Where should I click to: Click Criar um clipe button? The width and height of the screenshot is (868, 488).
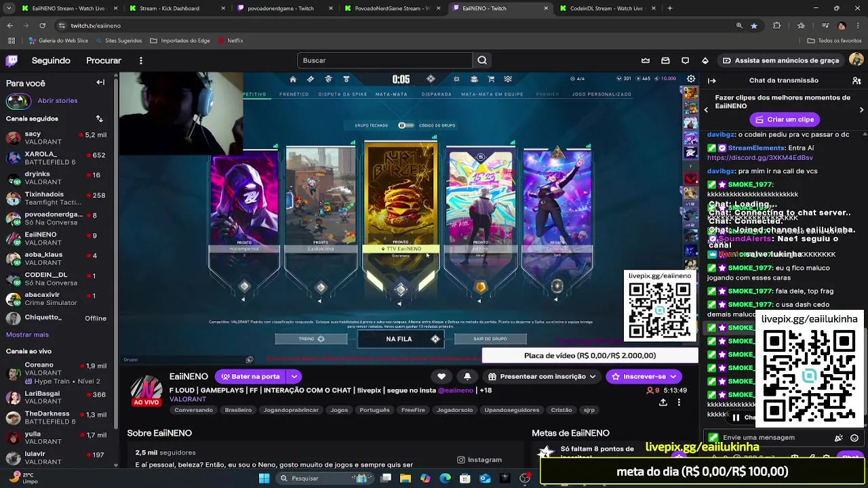(x=785, y=119)
